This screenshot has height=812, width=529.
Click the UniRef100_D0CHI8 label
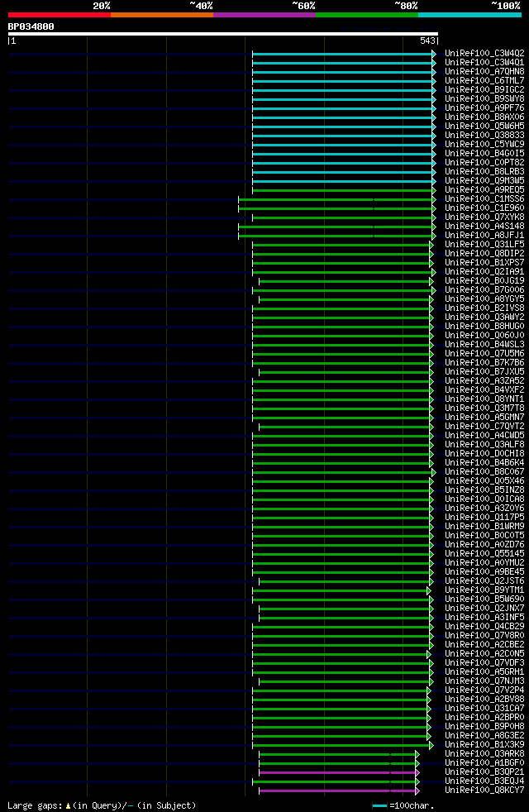(484, 454)
